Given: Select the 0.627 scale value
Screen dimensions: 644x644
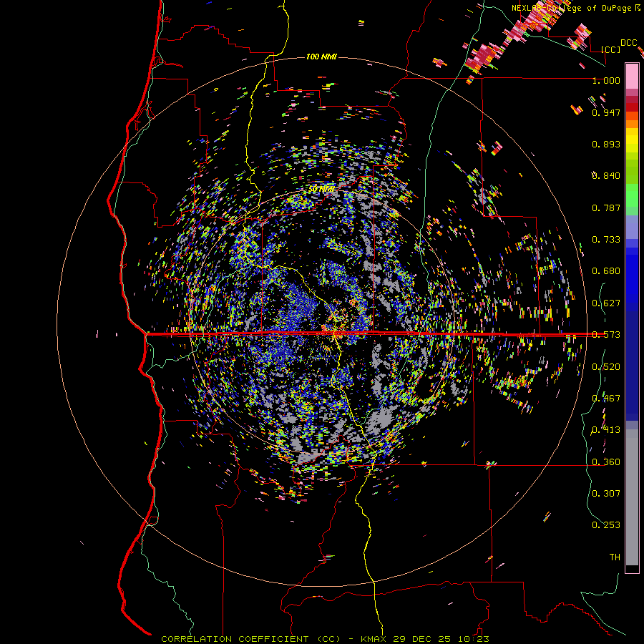Looking at the screenshot, I should click(x=606, y=303).
